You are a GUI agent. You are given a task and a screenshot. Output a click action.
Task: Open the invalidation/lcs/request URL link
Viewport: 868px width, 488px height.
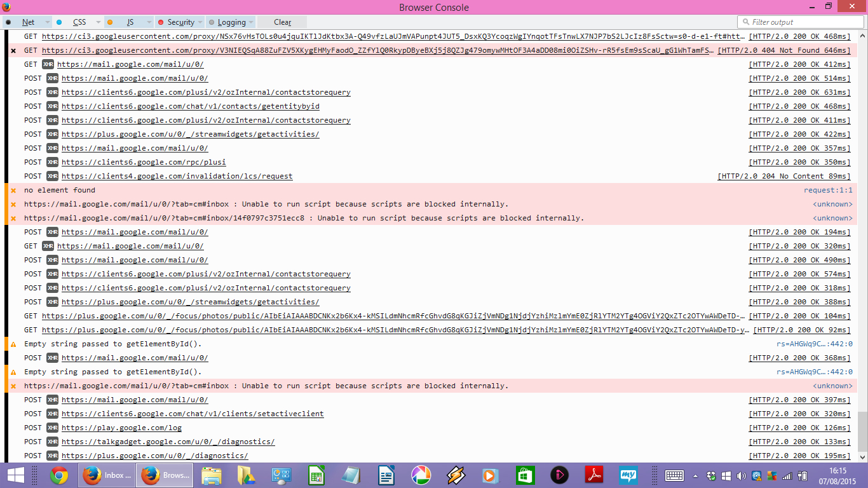[x=177, y=176]
